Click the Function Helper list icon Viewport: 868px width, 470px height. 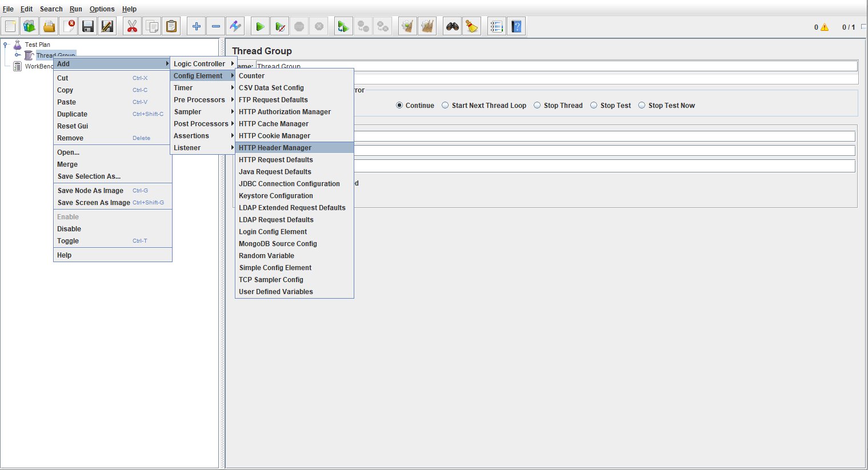(497, 26)
